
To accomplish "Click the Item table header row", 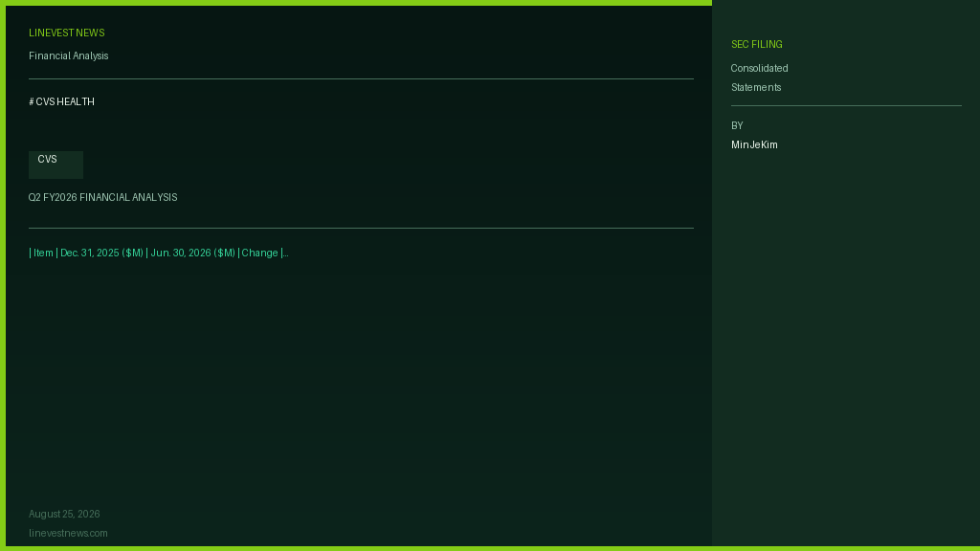I will [158, 253].
